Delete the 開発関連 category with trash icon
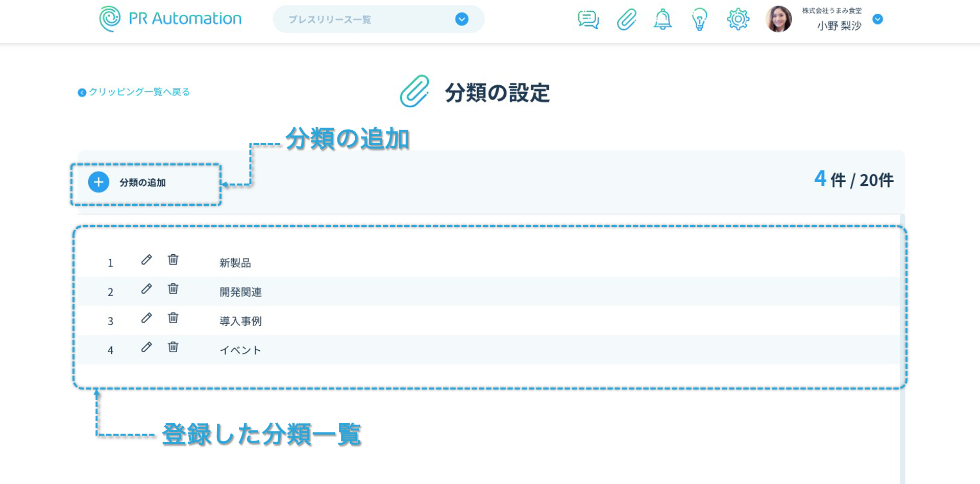Screen dimensions: 980x484 [x=173, y=289]
